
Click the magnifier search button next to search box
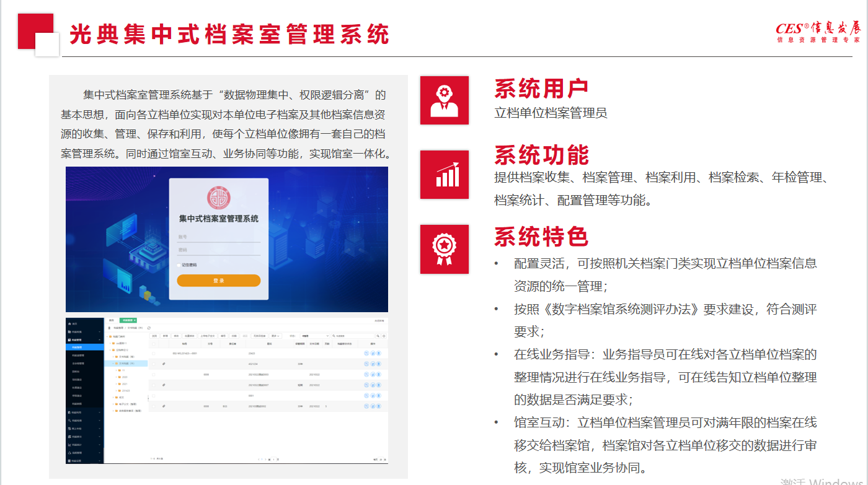[378, 336]
